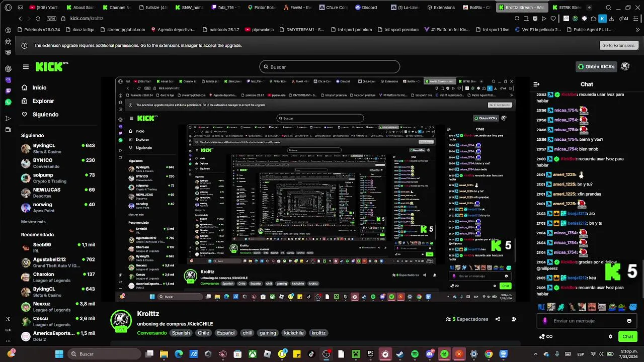
Task: Click the Enviar un mensaje chat input
Action: coord(586,321)
